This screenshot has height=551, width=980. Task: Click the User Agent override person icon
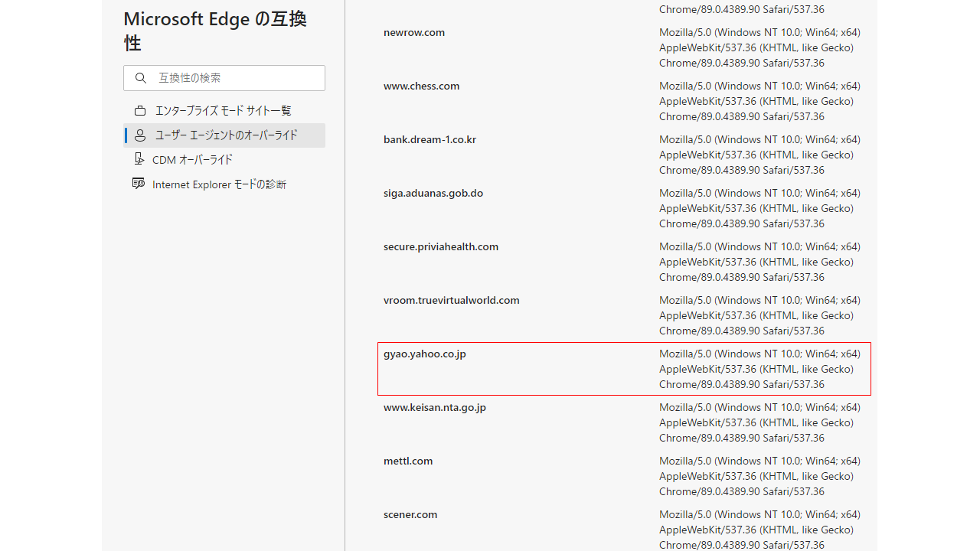click(x=139, y=135)
